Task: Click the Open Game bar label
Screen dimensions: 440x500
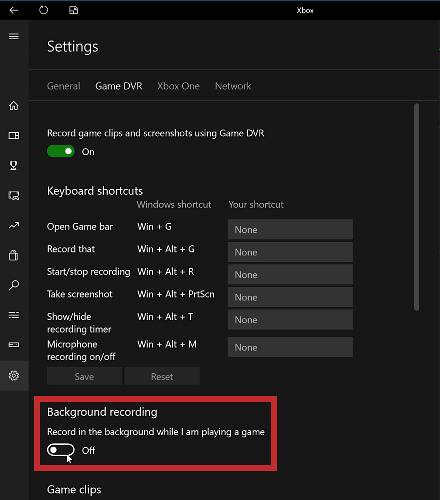Action: pyautogui.click(x=80, y=227)
